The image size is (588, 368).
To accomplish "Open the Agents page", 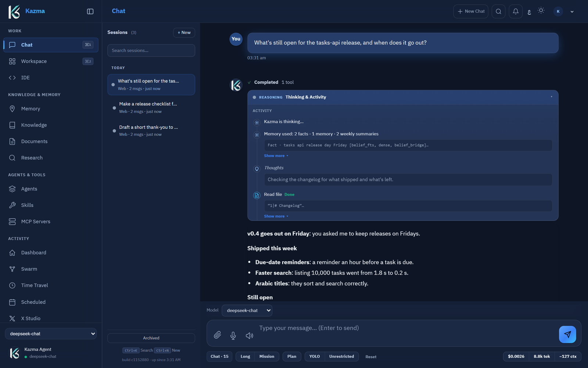I will point(51,189).
